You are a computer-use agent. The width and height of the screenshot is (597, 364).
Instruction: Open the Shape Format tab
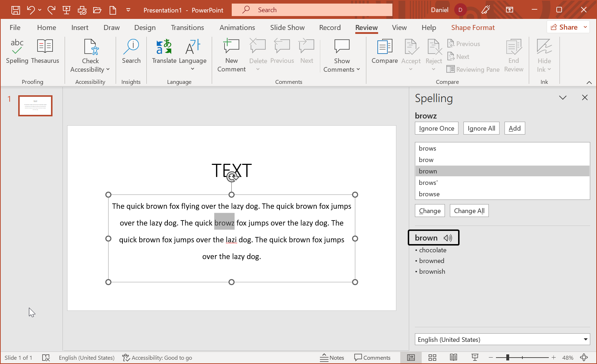pyautogui.click(x=473, y=27)
